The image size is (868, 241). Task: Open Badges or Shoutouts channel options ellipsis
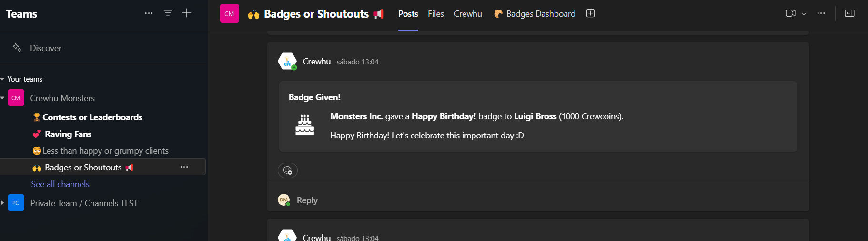point(184,167)
